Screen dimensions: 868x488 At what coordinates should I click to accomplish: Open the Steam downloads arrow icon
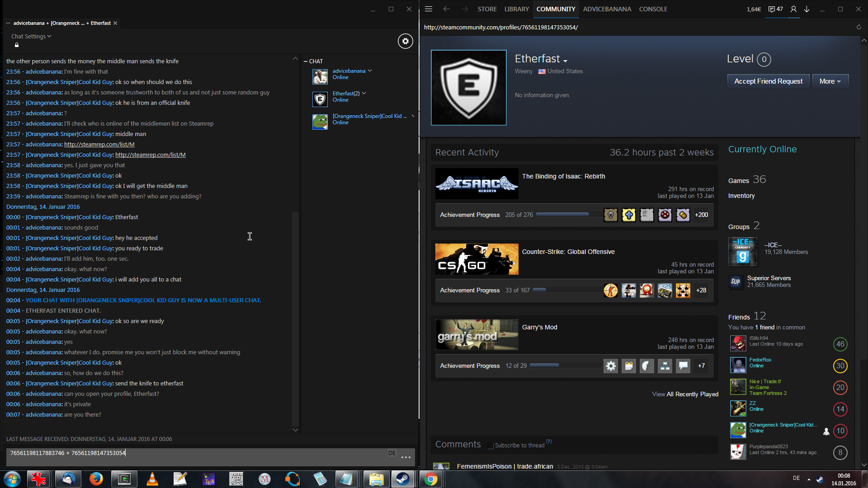807,9
